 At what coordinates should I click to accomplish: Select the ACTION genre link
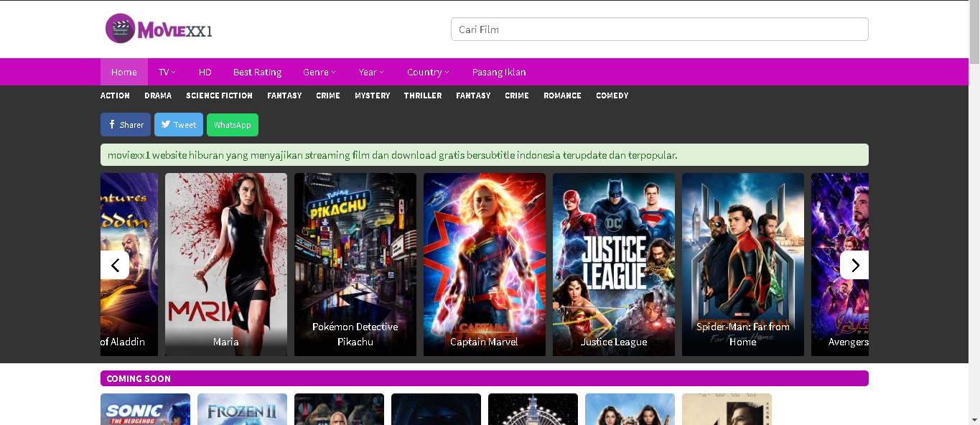pos(115,95)
